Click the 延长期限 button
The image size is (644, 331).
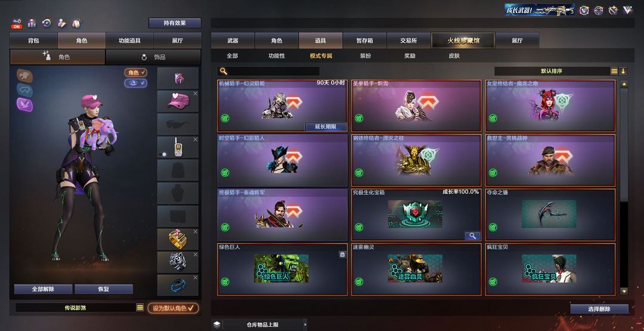coord(326,127)
